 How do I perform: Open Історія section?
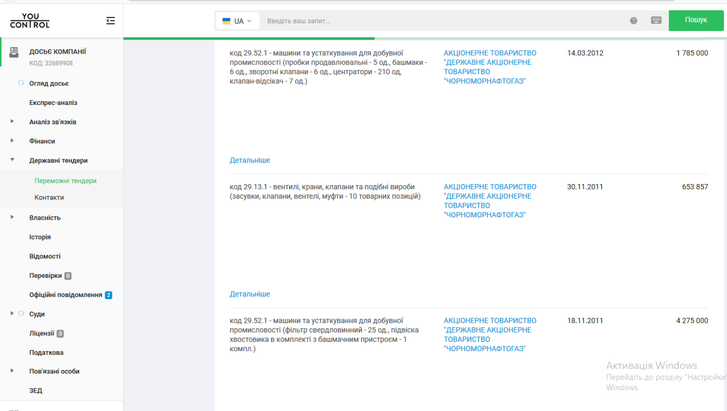pyautogui.click(x=40, y=237)
